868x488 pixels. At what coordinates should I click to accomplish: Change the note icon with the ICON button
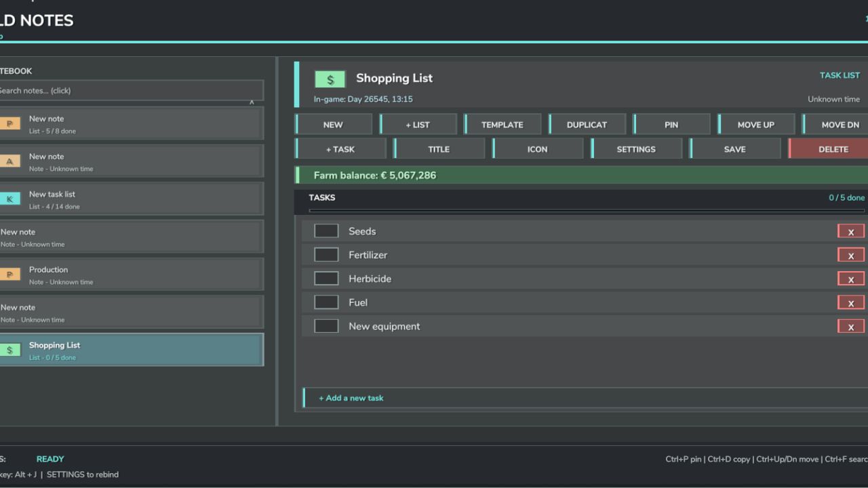pyautogui.click(x=538, y=149)
